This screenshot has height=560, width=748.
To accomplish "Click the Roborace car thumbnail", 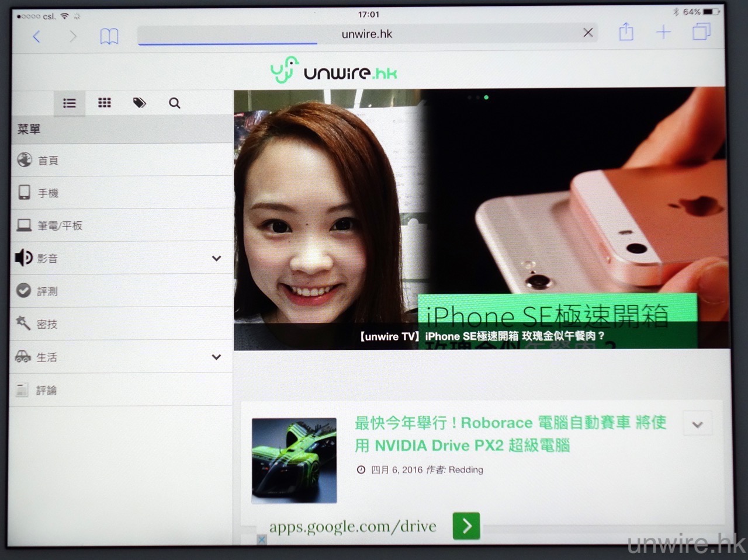I will coord(294,460).
